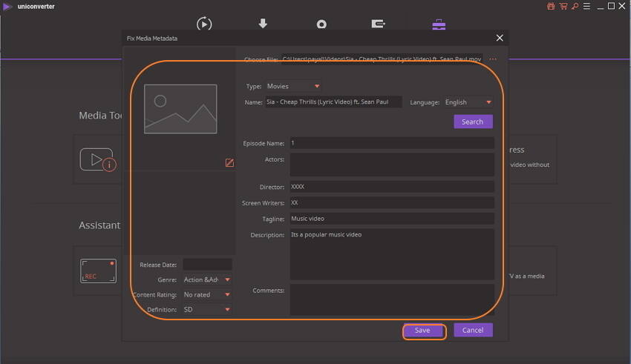Click the Tagline field

click(x=392, y=219)
